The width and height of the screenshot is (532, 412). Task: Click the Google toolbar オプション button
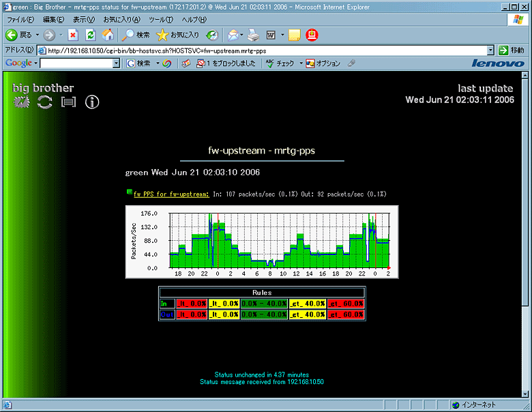pyautogui.click(x=323, y=63)
